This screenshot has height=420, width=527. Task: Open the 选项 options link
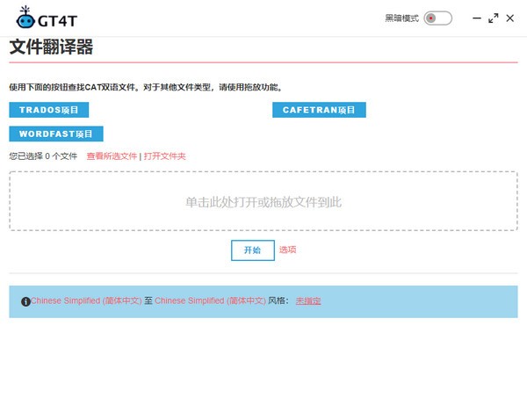point(287,250)
